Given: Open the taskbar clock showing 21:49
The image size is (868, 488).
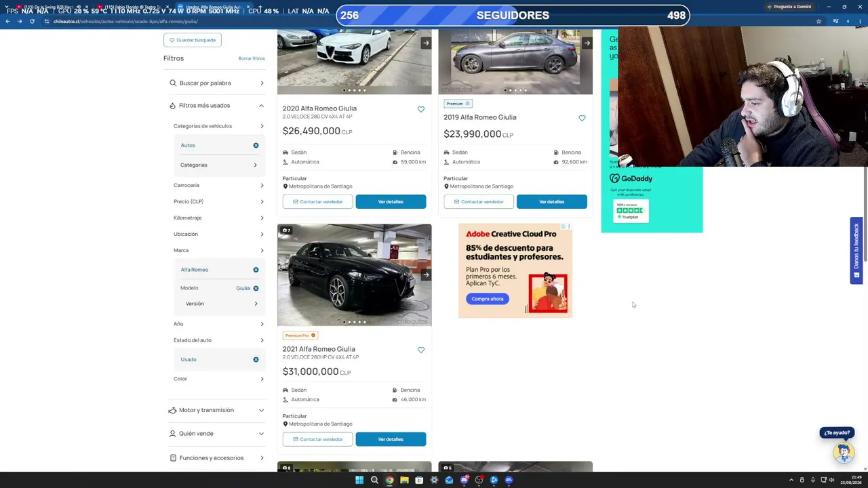Looking at the screenshot, I should click(850, 480).
